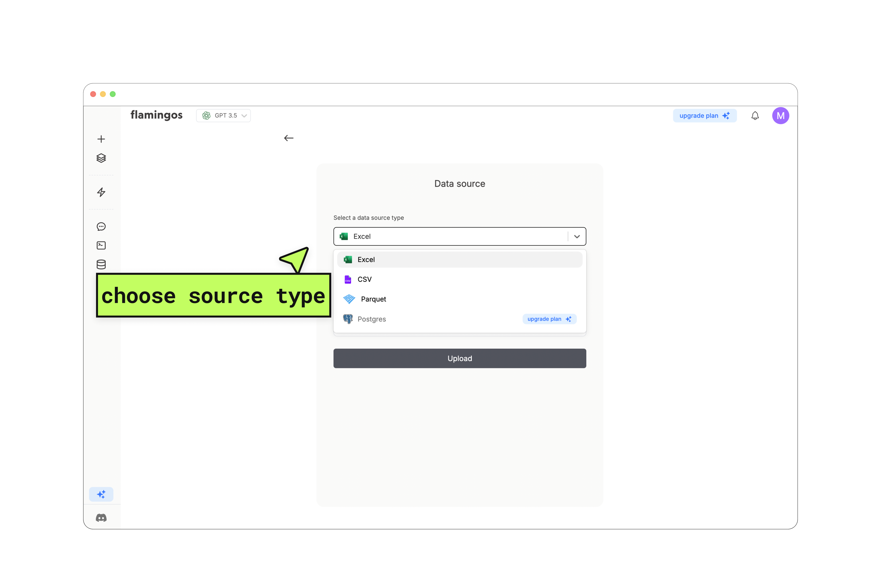This screenshot has width=882, height=588.
Task: Click the sparkle icon in sidebar
Action: pyautogui.click(x=101, y=494)
